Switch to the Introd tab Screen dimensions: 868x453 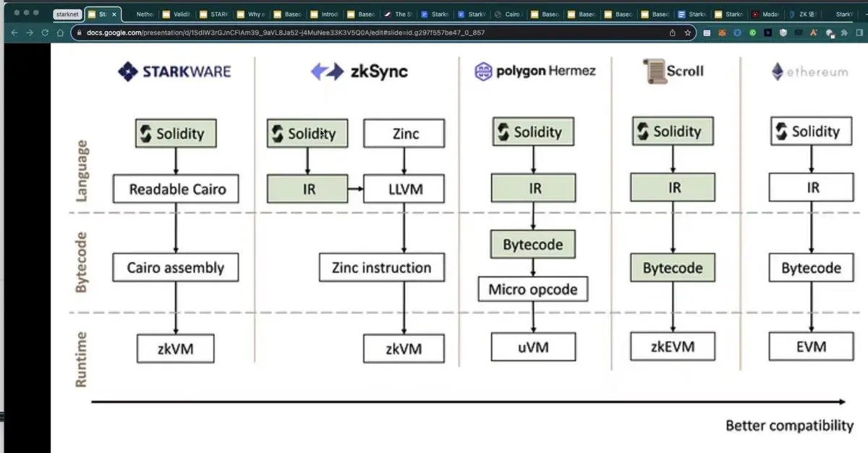(x=326, y=14)
